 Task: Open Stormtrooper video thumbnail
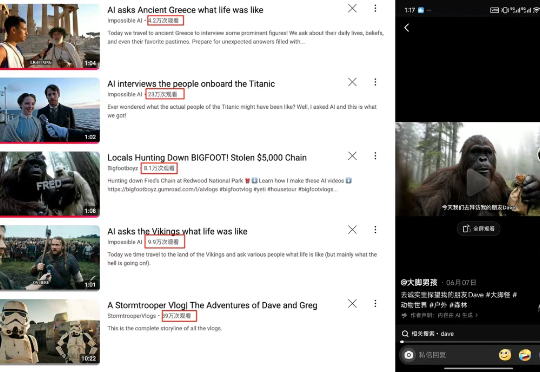coord(50,332)
